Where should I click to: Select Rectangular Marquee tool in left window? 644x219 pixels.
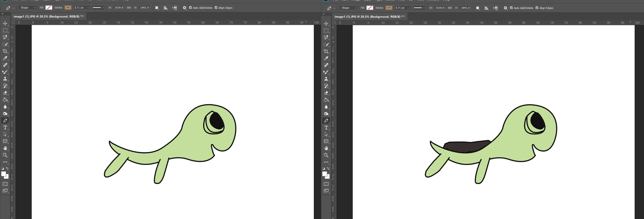[x=5, y=30]
